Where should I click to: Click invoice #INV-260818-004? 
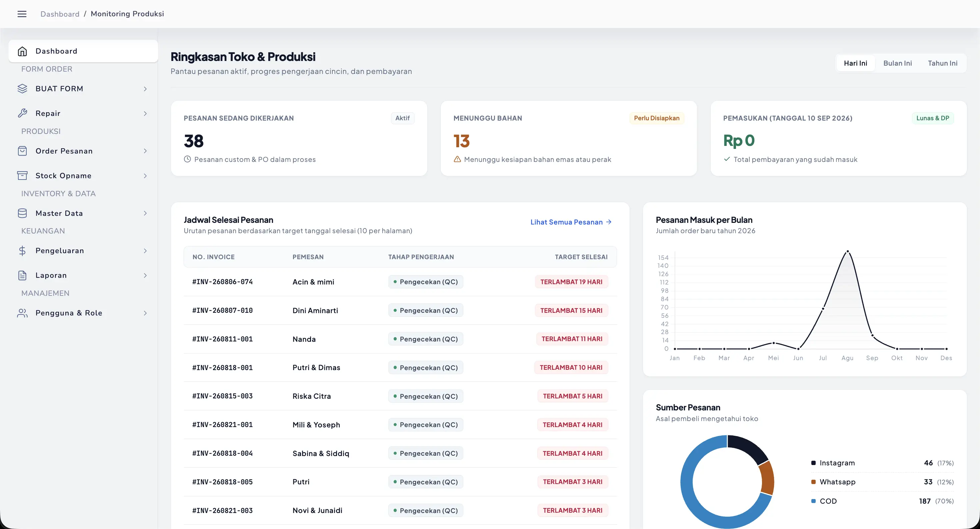coord(223,453)
